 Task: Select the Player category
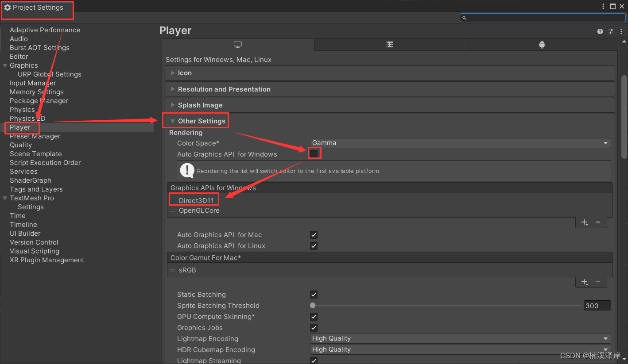coord(20,127)
